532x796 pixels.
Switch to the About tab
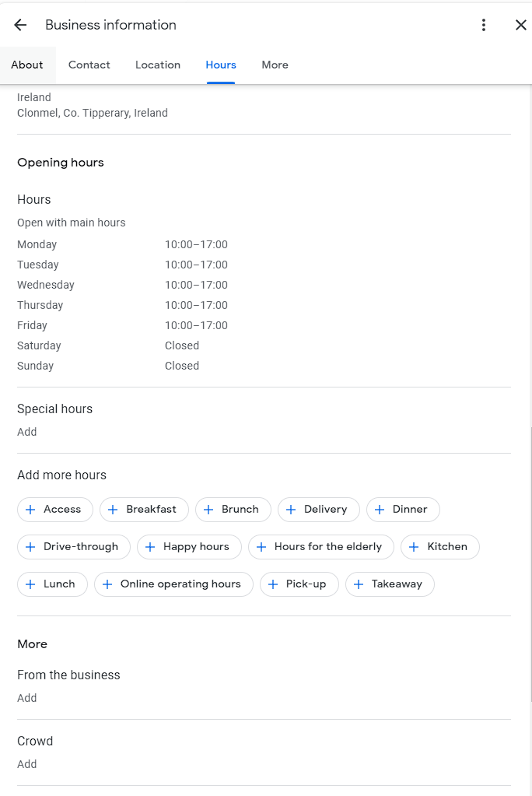(27, 65)
